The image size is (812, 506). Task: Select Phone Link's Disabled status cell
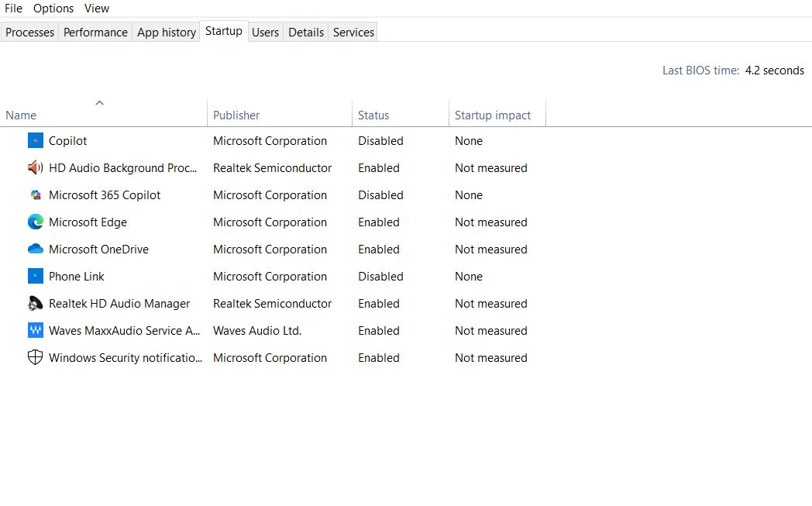[x=380, y=276]
